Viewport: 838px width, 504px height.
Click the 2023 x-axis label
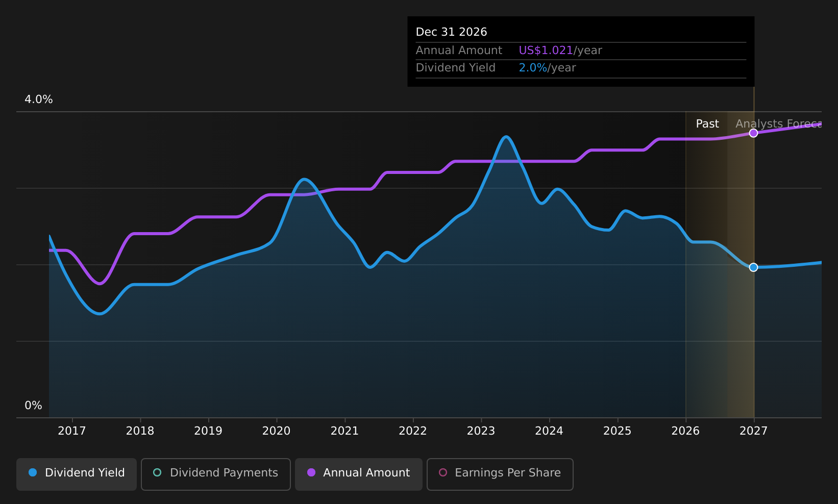click(481, 431)
